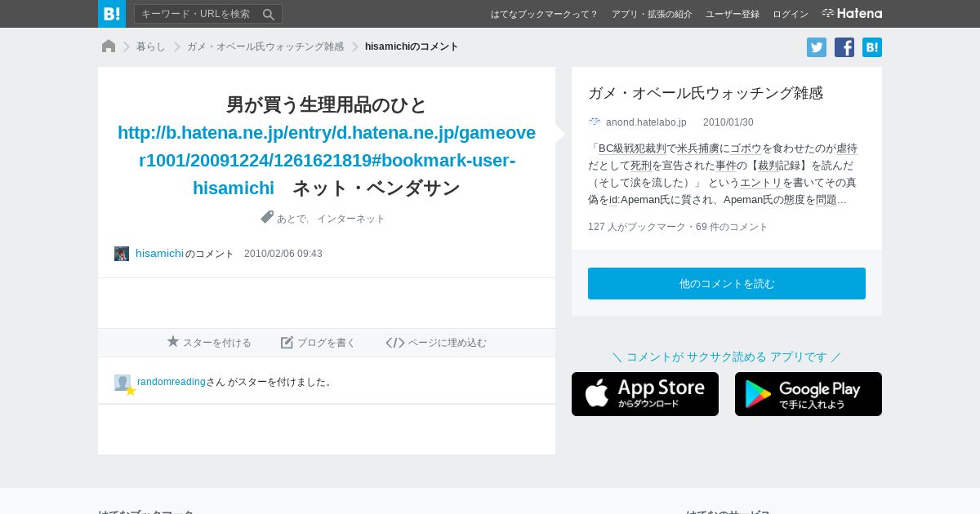Click hisamichi's avatar image
Image resolution: width=980 pixels, height=514 pixels.
pos(122,254)
